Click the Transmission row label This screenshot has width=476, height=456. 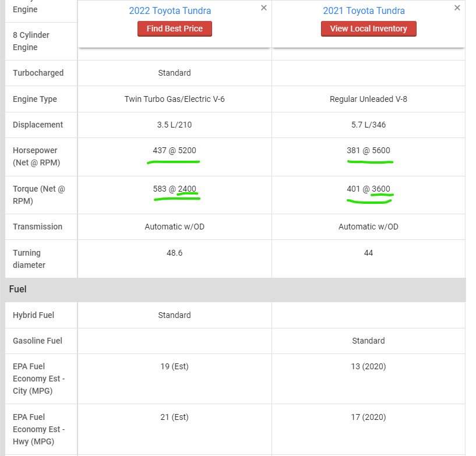[38, 227]
